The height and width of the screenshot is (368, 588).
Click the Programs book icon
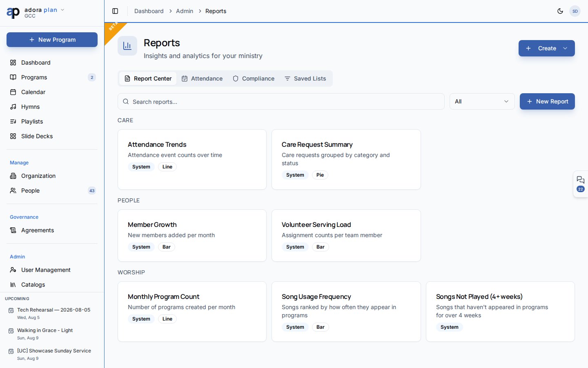click(13, 77)
